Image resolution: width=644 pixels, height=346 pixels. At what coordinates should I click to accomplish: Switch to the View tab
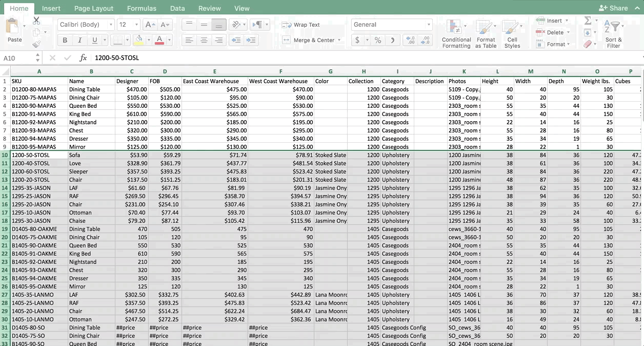pyautogui.click(x=242, y=8)
